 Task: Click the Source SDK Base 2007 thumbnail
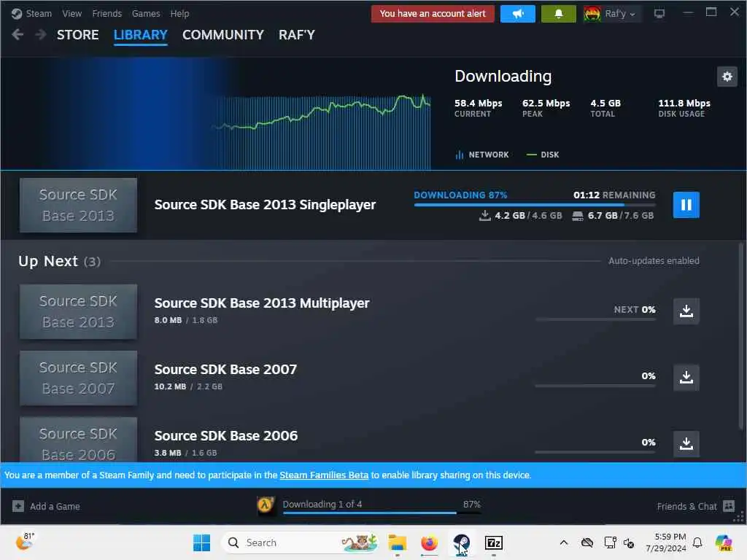point(78,378)
